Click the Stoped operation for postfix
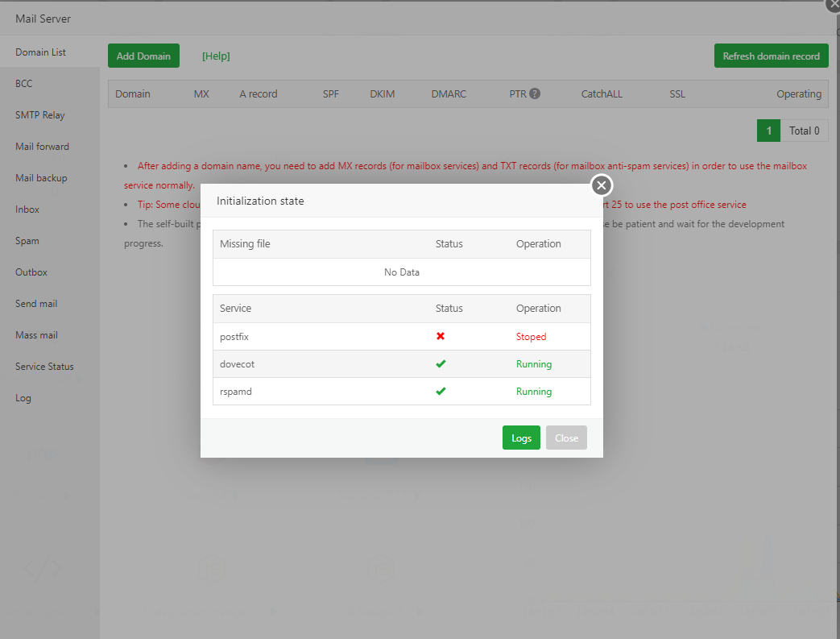840x639 pixels. pyautogui.click(x=531, y=337)
